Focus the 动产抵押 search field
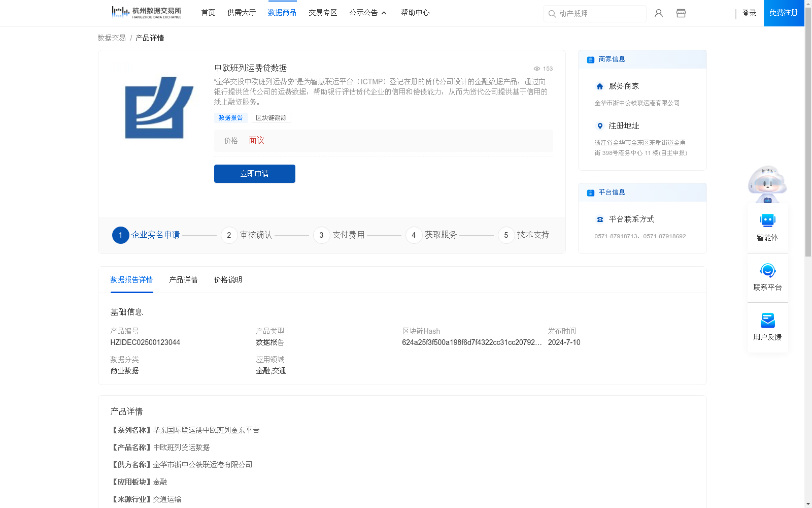This screenshot has width=812, height=508. 595,14
